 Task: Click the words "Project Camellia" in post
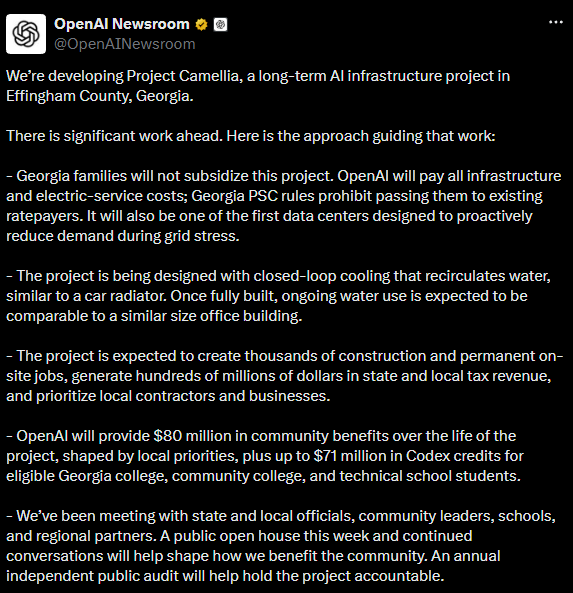(182, 76)
